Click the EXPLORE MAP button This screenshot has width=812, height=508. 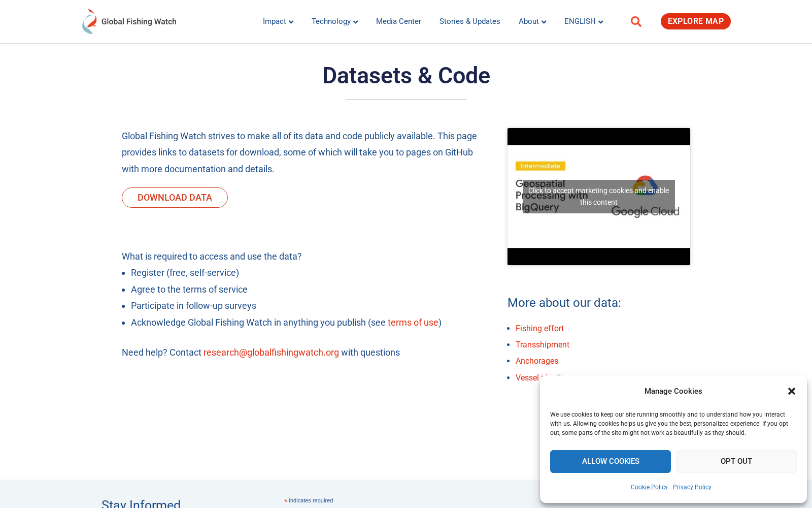(696, 21)
